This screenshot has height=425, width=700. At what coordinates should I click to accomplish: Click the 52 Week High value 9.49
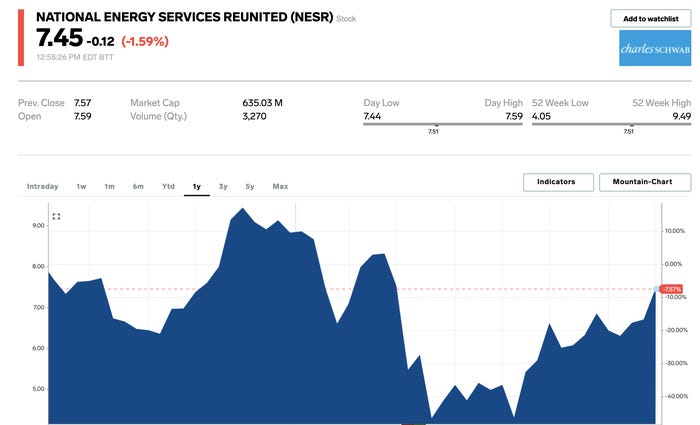(682, 117)
